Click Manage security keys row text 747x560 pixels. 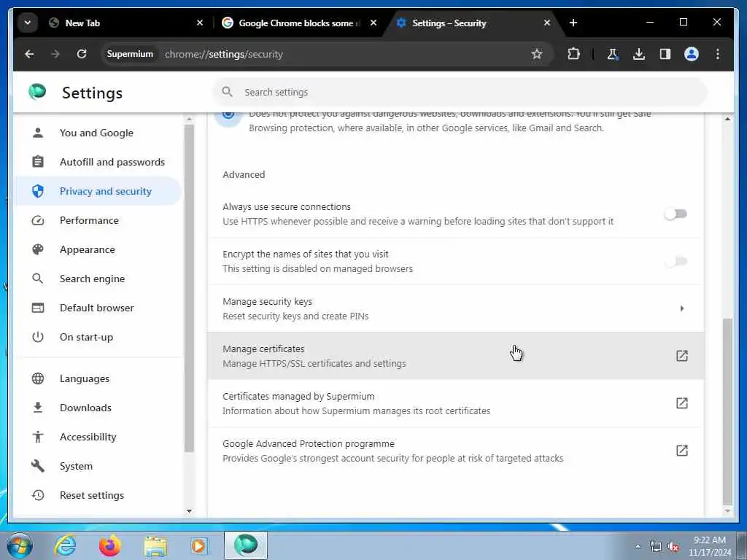pyautogui.click(x=267, y=301)
